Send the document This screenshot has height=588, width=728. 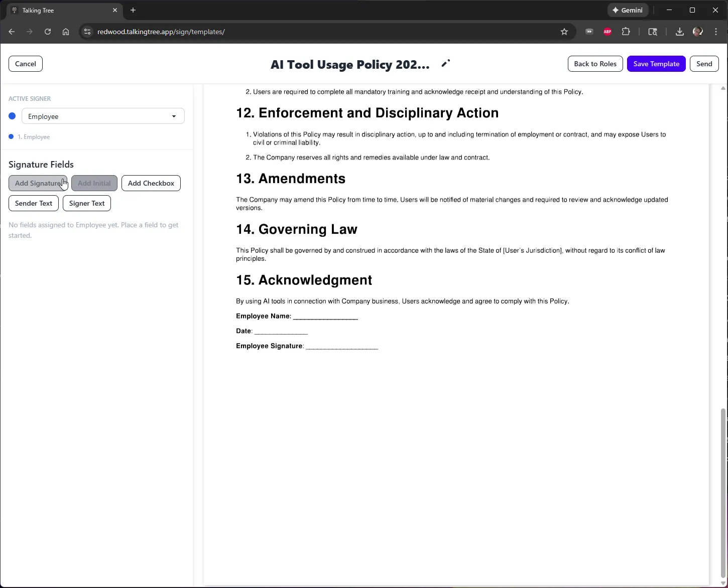coord(704,64)
